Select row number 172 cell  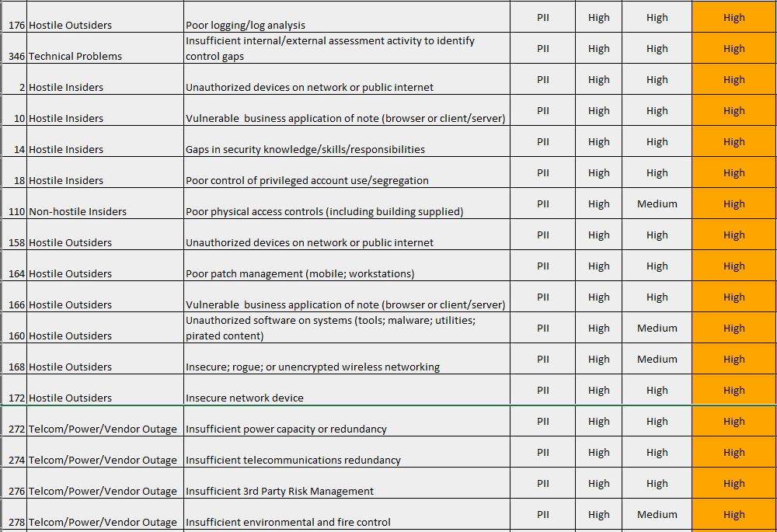14,390
